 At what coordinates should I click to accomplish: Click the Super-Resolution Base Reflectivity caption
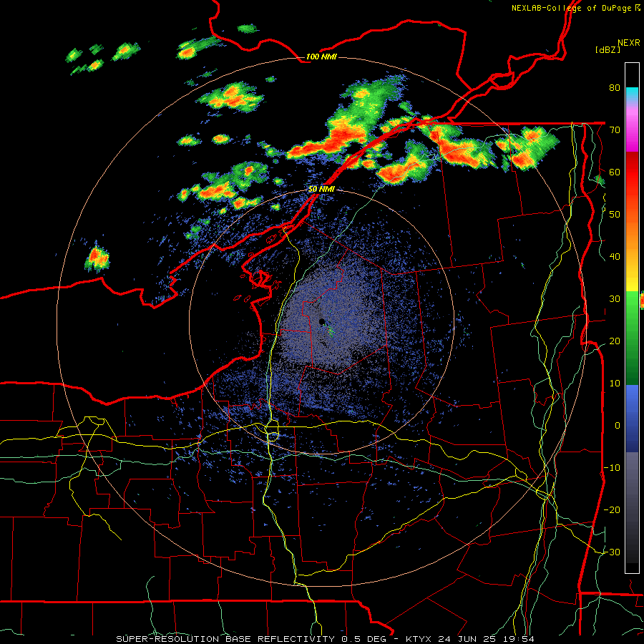[x=325, y=639]
